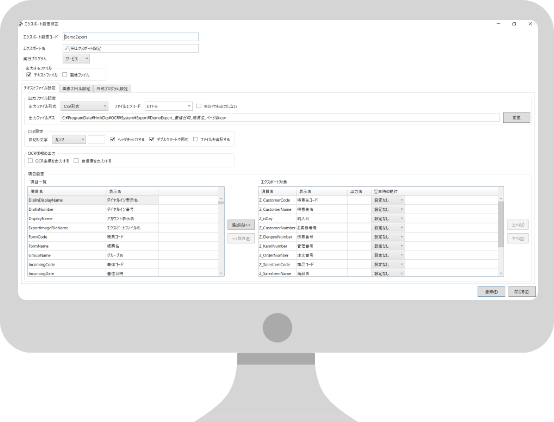554x422 pixels.
Task: Open the output file format dropdown (CSV形式)
Action: 84,106
